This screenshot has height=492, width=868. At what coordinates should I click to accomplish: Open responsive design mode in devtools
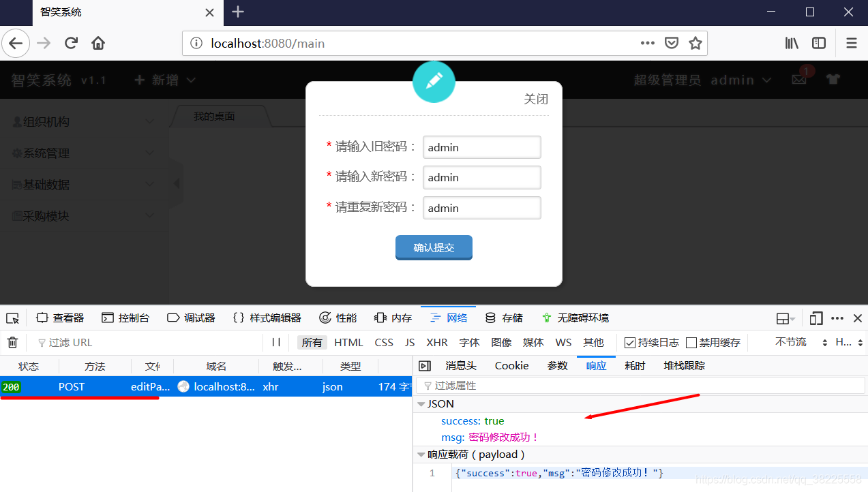click(816, 318)
